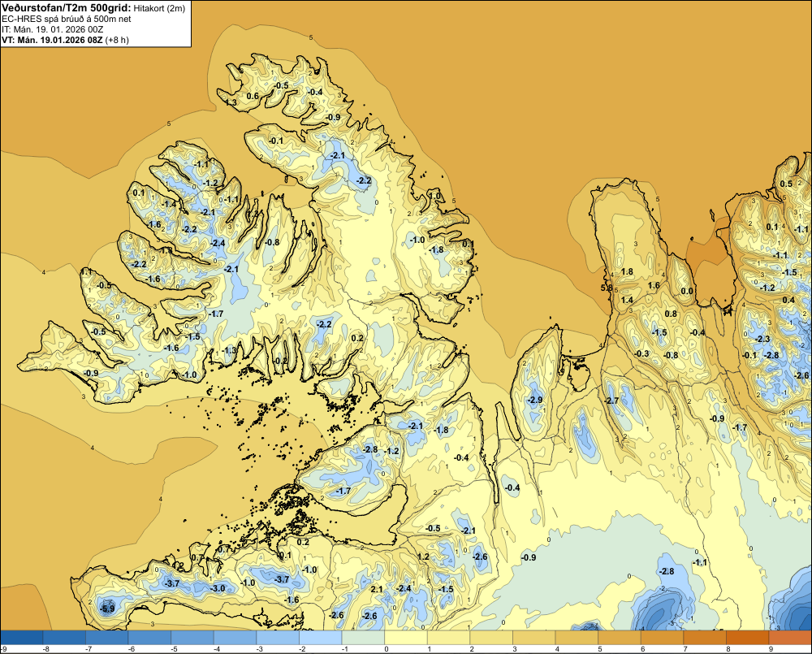Click the legend tick label '-7'
This screenshot has height=654, width=812.
88,649
